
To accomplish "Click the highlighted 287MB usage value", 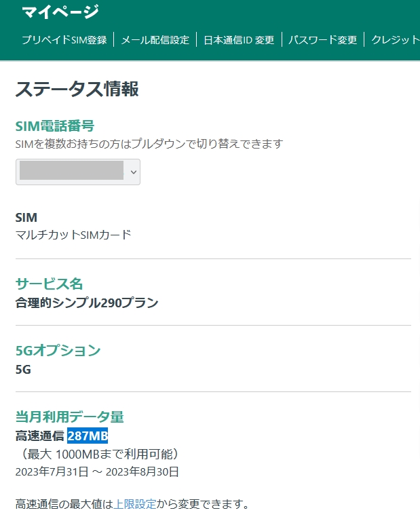I will 88,436.
